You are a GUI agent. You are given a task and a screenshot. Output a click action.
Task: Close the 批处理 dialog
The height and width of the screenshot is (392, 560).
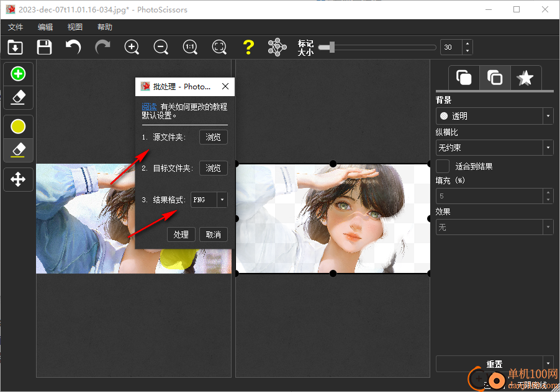(225, 86)
